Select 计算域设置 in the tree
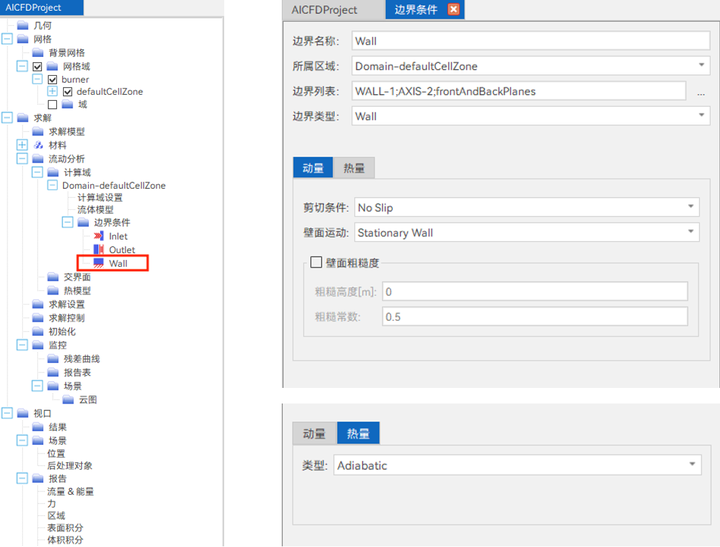Viewport: 720px width, 547px height. coord(100,197)
